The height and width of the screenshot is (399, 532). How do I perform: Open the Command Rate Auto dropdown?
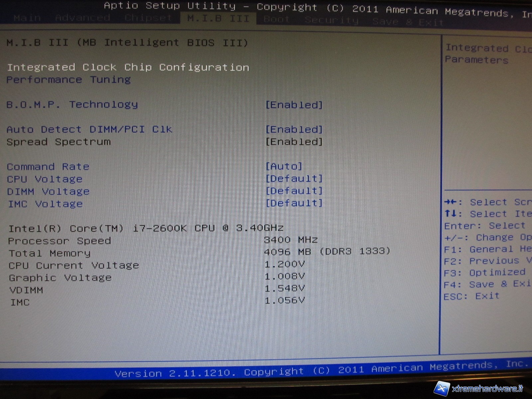click(x=284, y=166)
